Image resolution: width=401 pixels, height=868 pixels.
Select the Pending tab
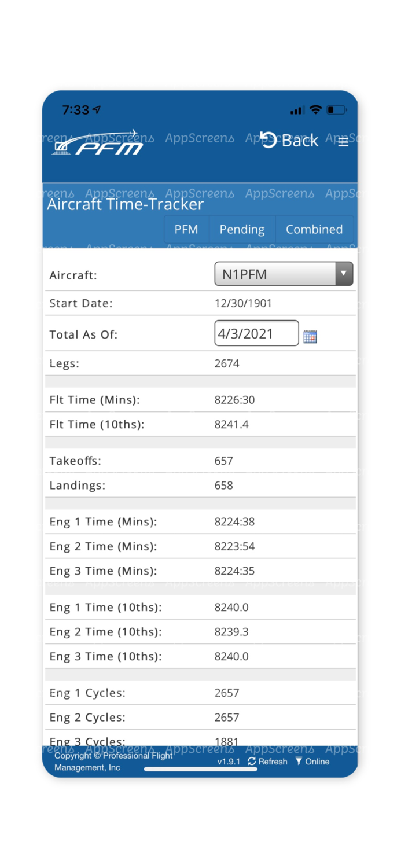click(x=242, y=229)
